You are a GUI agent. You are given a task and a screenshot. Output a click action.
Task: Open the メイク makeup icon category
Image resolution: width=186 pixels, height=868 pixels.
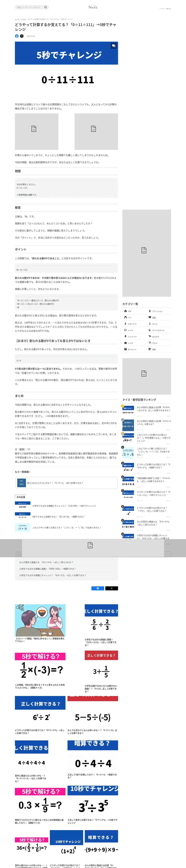click(126, 330)
